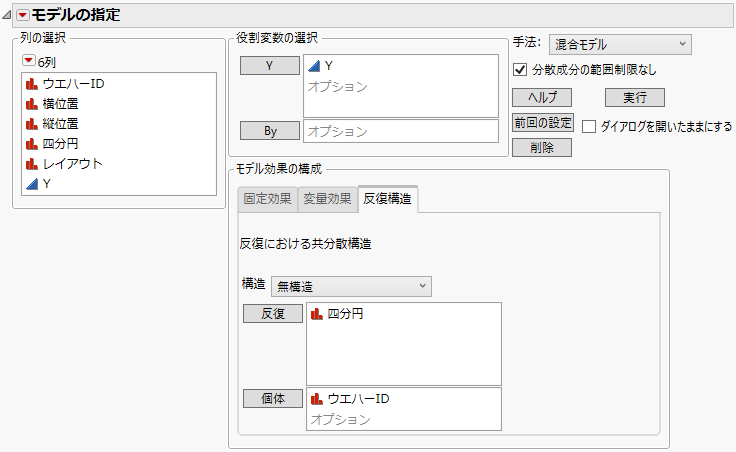736x452 pixels.
Task: Click the レイアウト column icon
Action: (x=32, y=163)
